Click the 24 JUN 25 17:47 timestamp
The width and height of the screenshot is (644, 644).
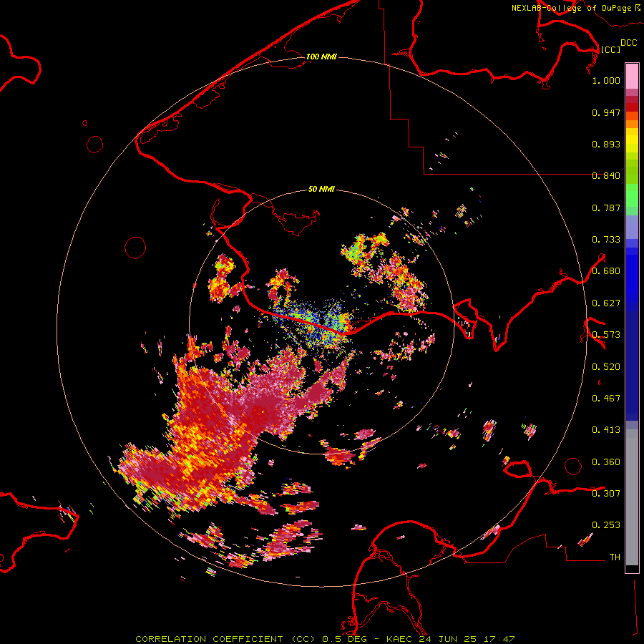467,639
